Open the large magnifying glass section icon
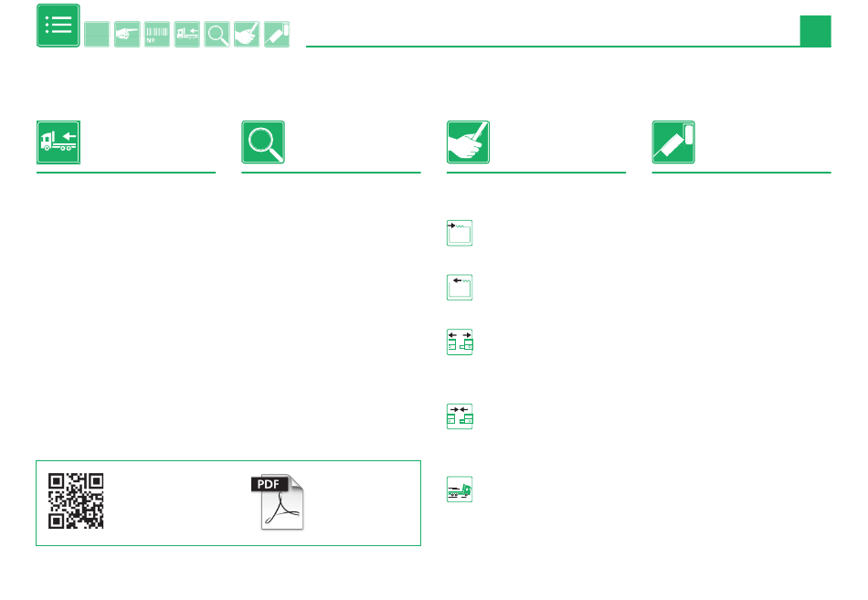868x600 pixels. click(x=263, y=142)
